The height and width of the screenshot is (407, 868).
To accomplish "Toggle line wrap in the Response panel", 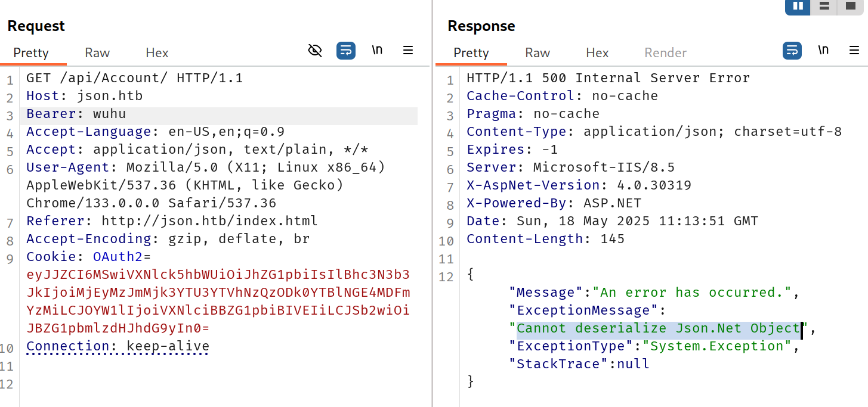I will pos(792,51).
